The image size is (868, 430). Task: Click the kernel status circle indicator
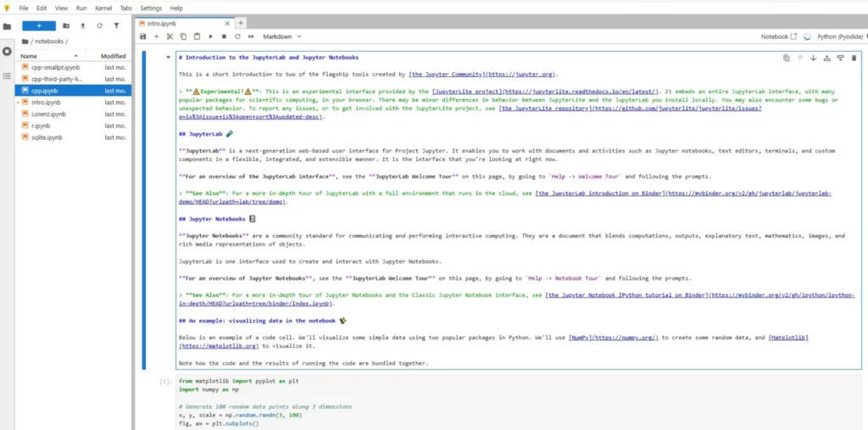point(807,36)
